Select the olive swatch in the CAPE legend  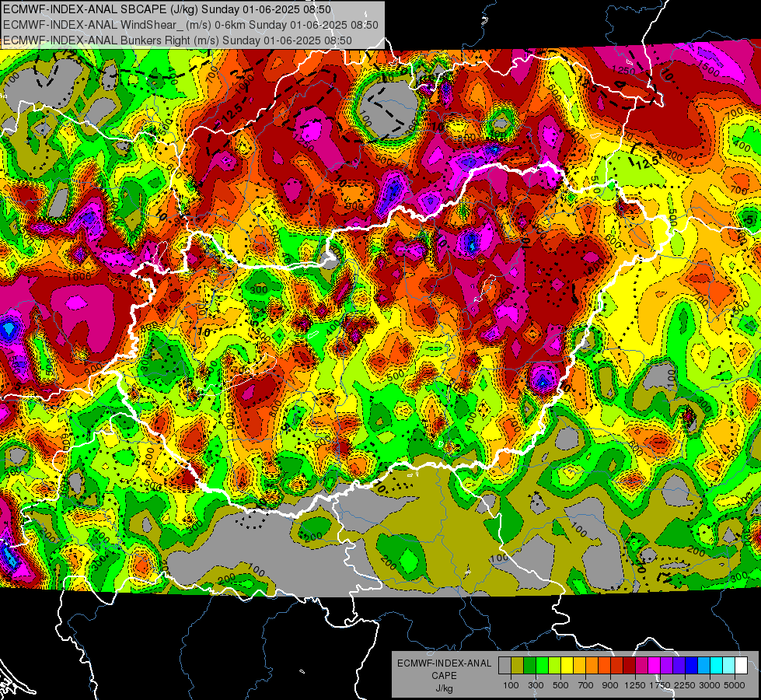click(518, 666)
